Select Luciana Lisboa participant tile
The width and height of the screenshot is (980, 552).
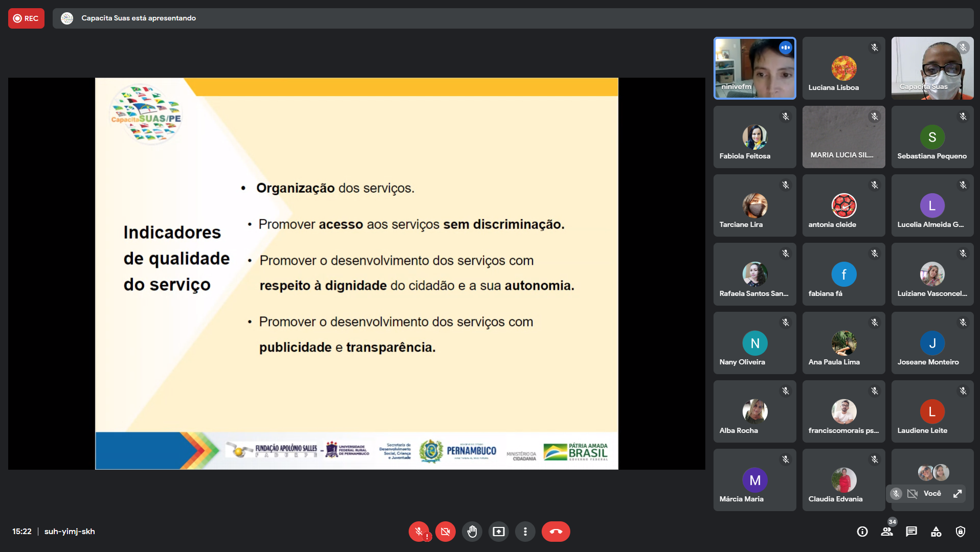843,68
